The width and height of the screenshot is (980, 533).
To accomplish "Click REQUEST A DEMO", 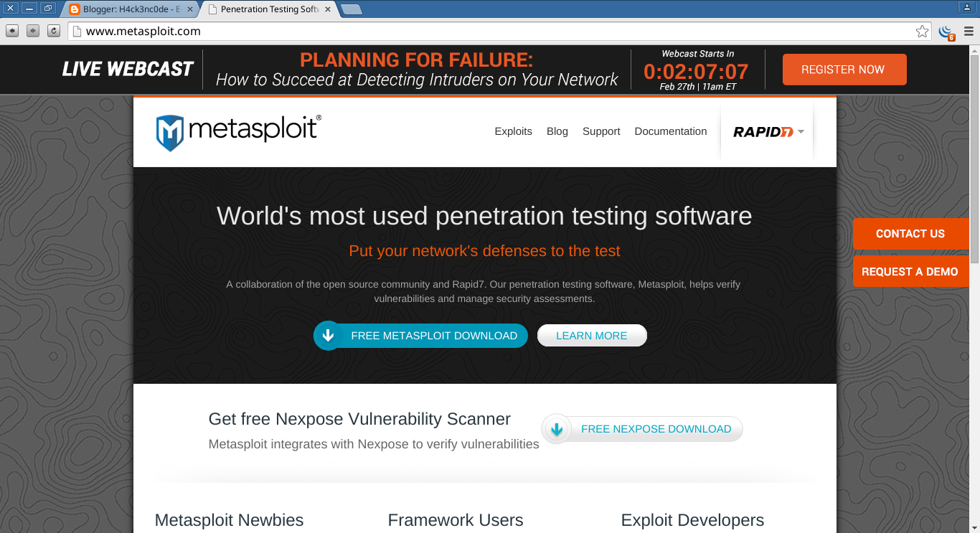I will pyautogui.click(x=910, y=271).
